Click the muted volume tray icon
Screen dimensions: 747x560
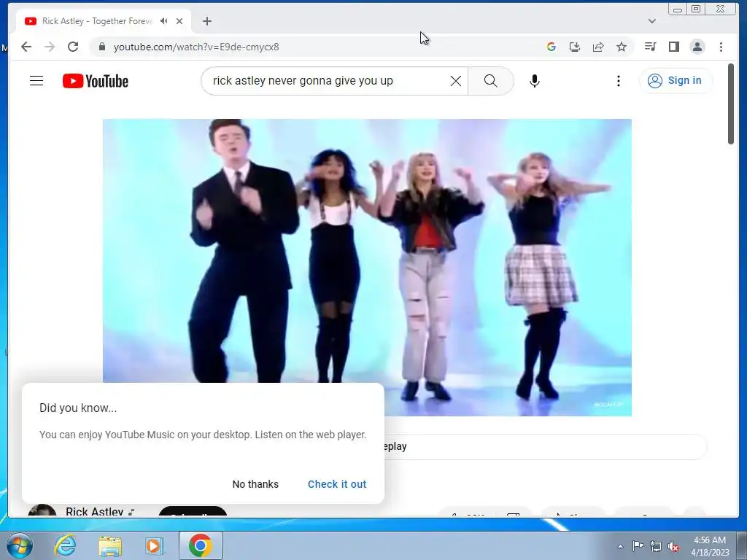tap(673, 546)
